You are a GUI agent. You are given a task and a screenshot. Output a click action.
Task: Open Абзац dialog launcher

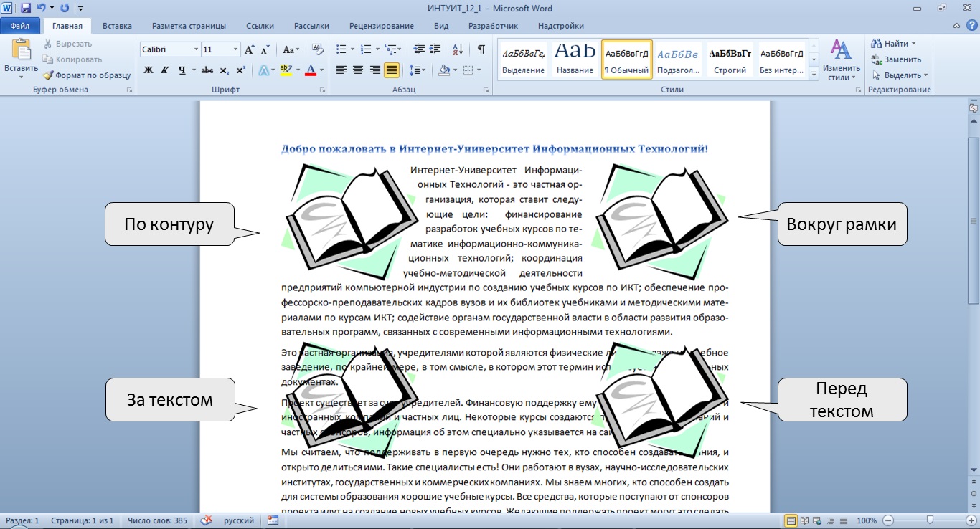tap(486, 90)
